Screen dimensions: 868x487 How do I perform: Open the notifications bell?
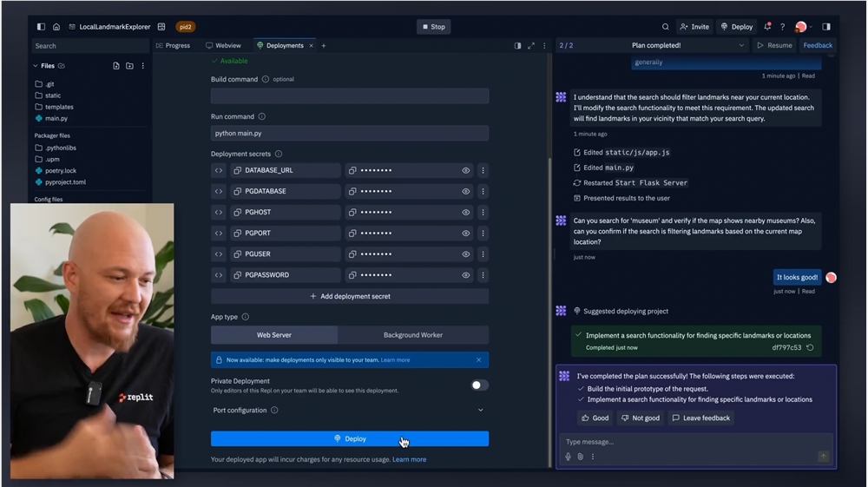click(767, 27)
